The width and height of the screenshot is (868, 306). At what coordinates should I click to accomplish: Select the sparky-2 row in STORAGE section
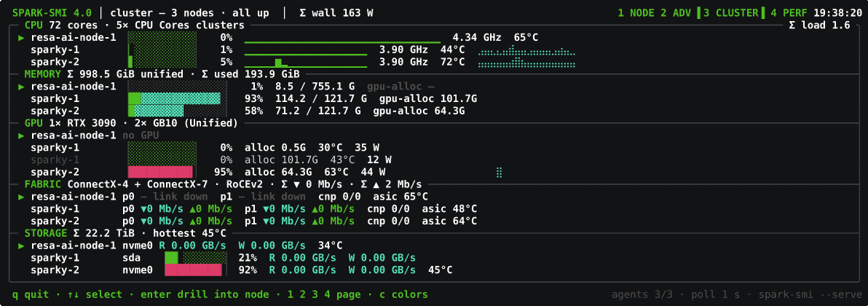point(55,270)
